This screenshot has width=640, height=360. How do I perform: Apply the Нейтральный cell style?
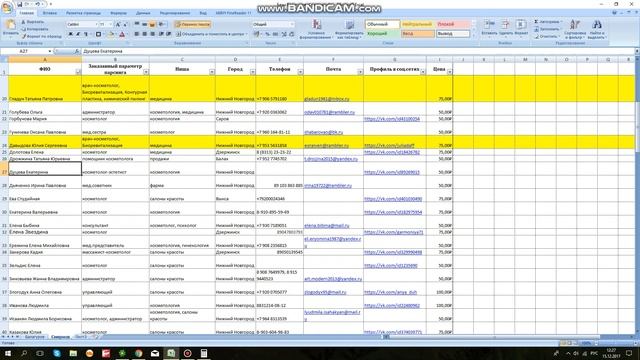(x=417, y=24)
